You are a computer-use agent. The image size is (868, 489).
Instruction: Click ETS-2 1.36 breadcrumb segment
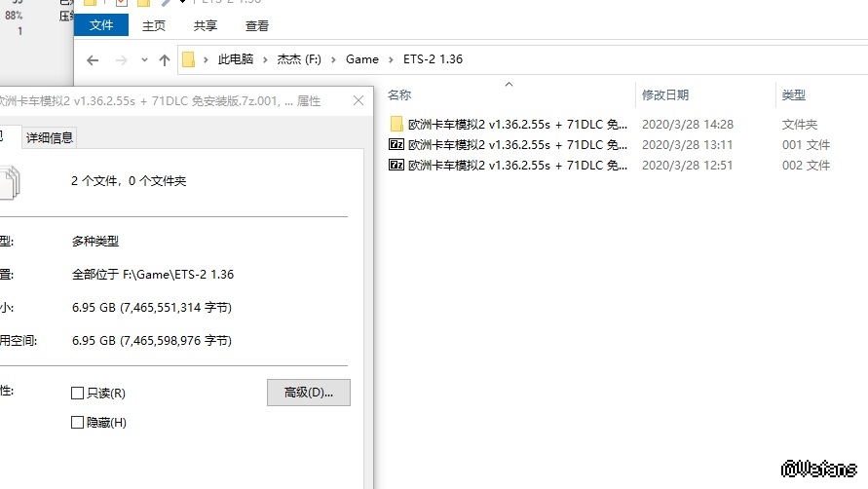pos(433,59)
